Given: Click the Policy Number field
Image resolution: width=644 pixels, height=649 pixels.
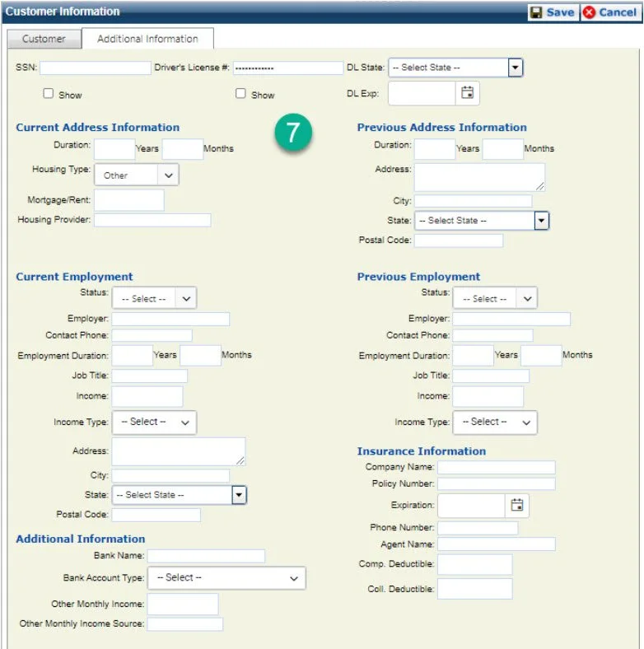Looking at the screenshot, I should [x=497, y=483].
